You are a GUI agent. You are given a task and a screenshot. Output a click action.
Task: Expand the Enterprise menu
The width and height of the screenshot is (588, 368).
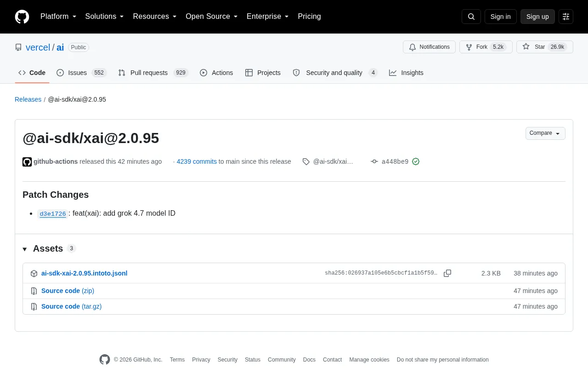268,17
